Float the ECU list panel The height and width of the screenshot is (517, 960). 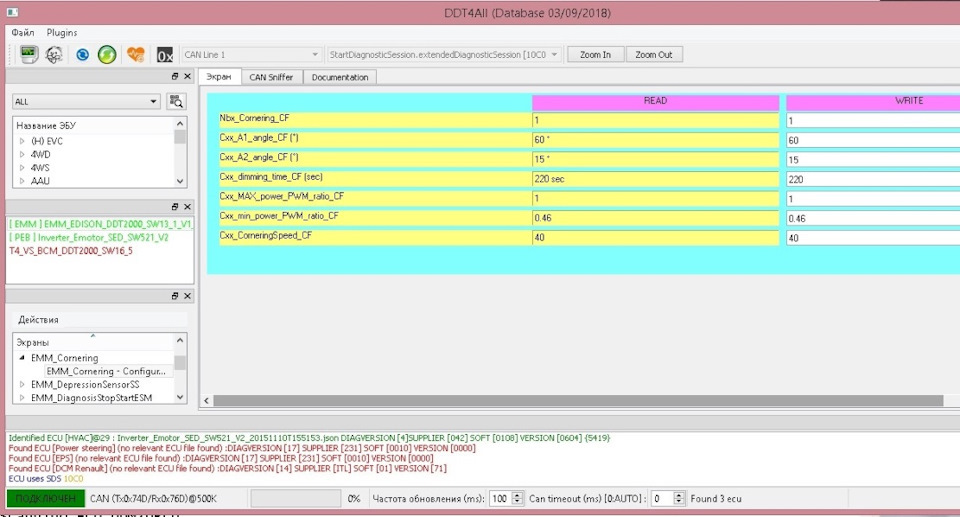pyautogui.click(x=174, y=77)
